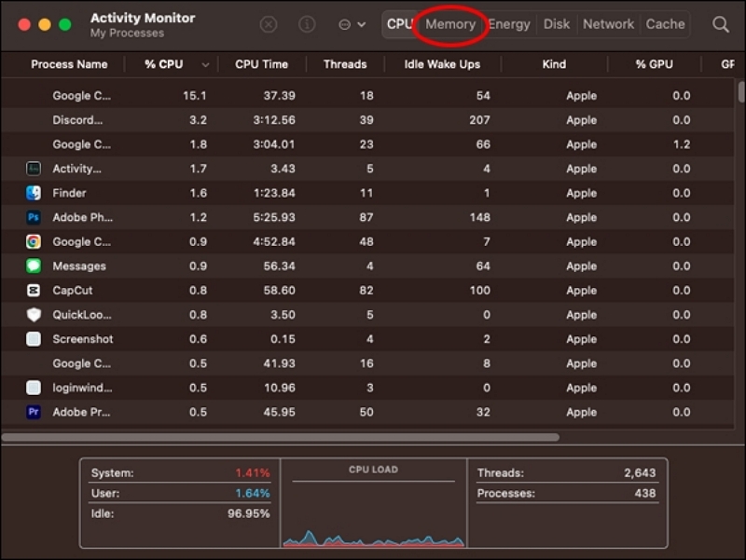Click the My Processes subtitle
This screenshot has width=746, height=560.
pos(127,34)
